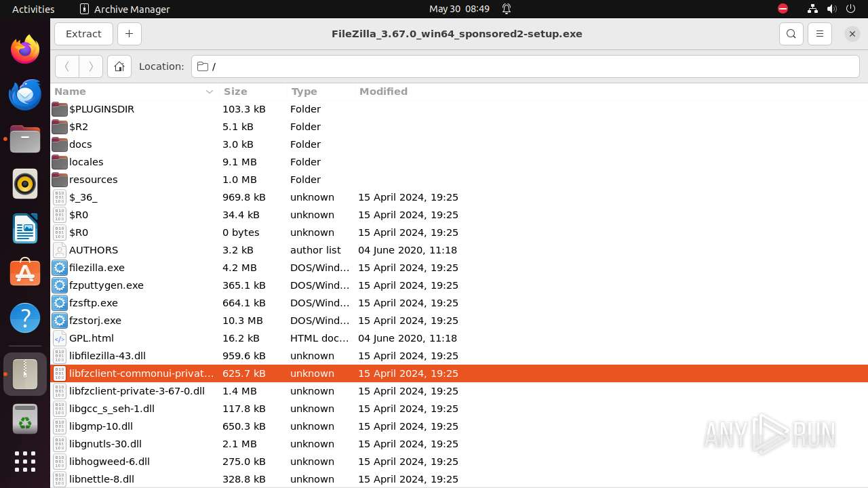
Task: Open the power menu indicator
Action: pos(850,9)
